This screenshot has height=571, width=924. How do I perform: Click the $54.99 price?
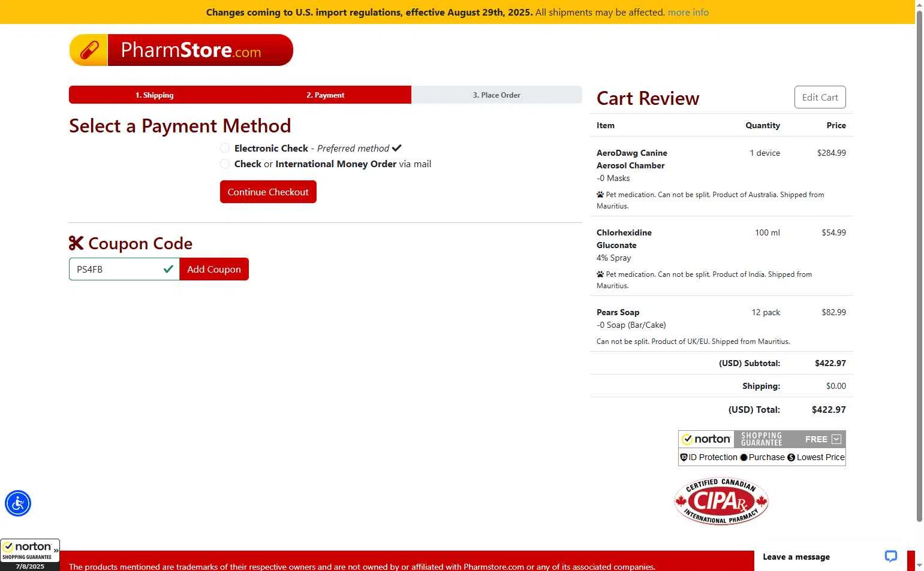(834, 232)
